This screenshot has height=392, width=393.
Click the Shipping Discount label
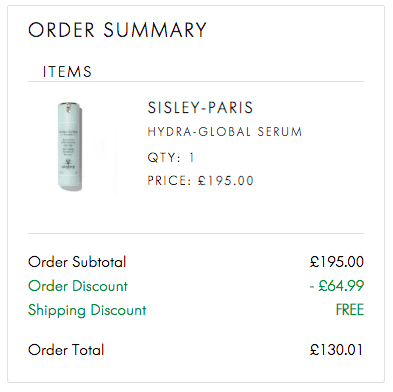coord(87,310)
